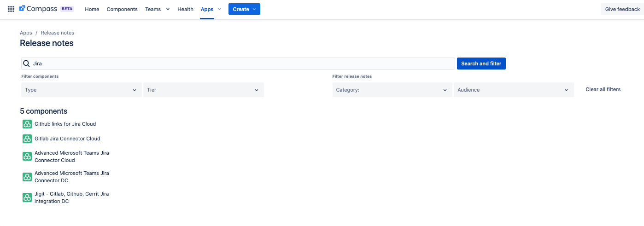This screenshot has height=226, width=644.
Task: Click the Apps breadcrumb link
Action: tap(26, 33)
